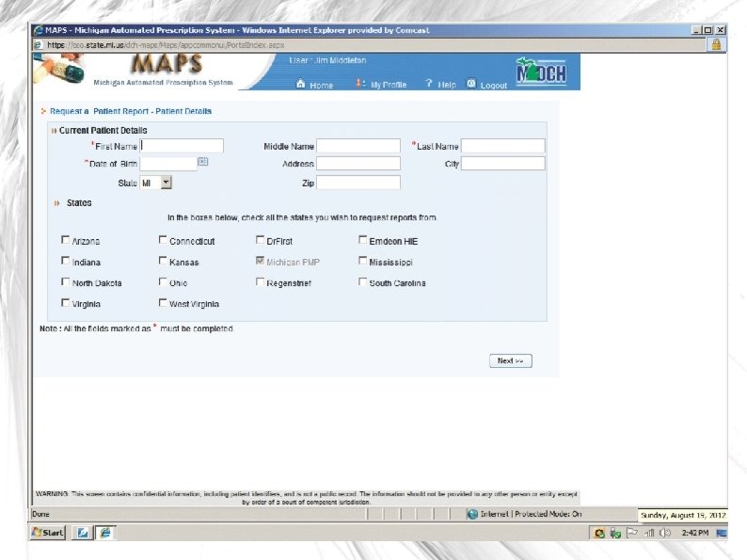Check the North Dakota checkbox

[x=65, y=281]
